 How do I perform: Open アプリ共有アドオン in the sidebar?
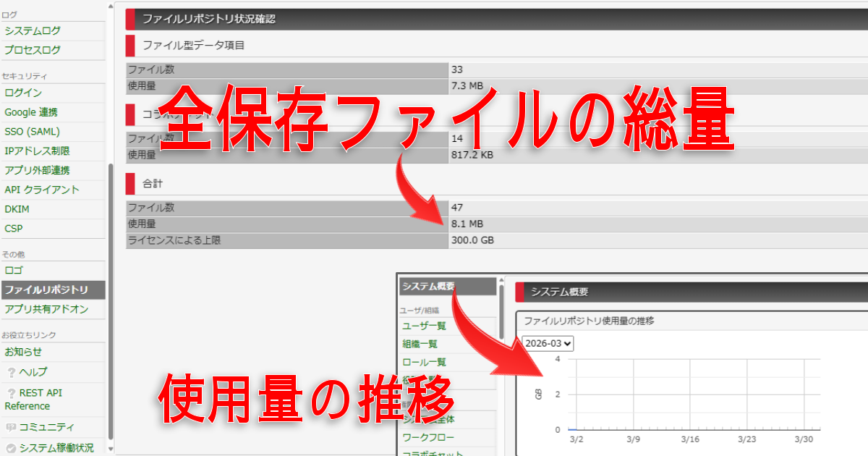[x=46, y=310]
